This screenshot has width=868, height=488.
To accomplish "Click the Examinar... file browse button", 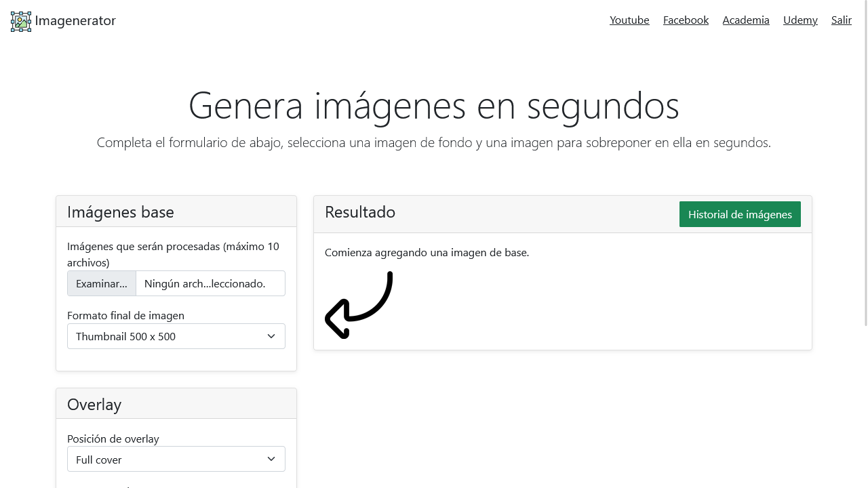I will click(x=102, y=283).
